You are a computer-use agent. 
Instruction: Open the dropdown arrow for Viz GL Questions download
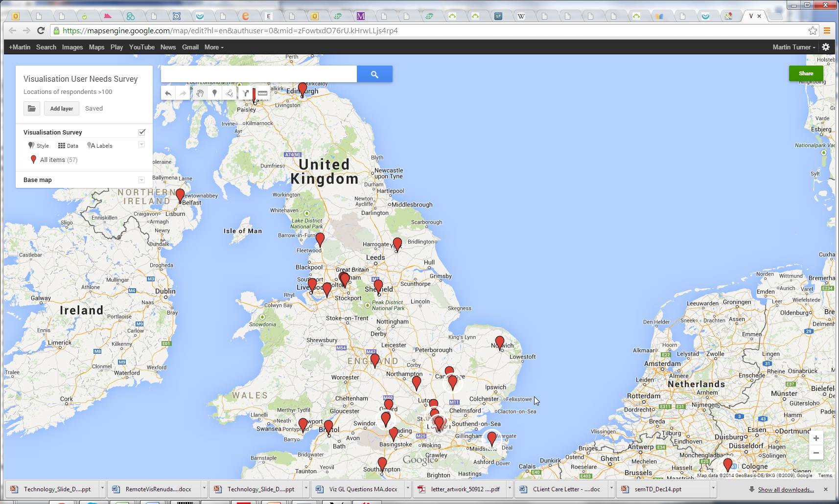click(408, 488)
